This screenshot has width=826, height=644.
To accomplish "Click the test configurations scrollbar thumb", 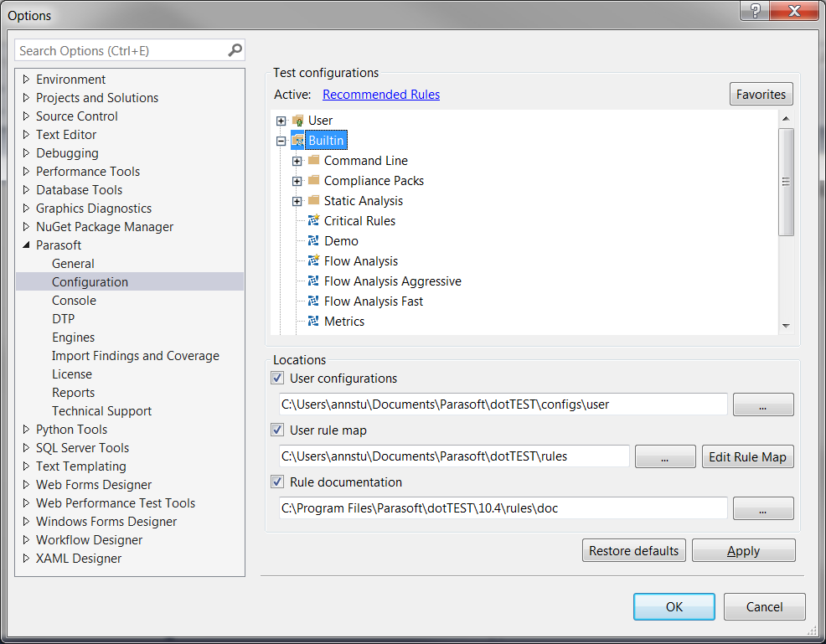I will coord(786,183).
